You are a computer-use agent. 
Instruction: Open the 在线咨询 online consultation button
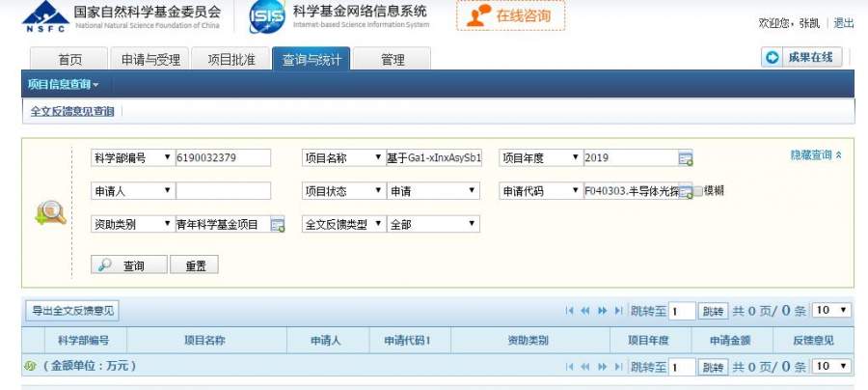click(x=510, y=15)
